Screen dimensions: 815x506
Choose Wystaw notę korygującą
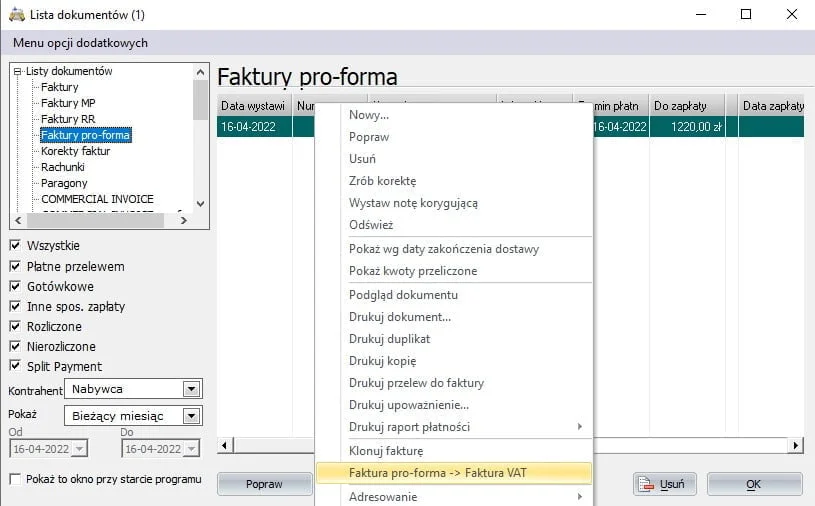pyautogui.click(x=453, y=203)
